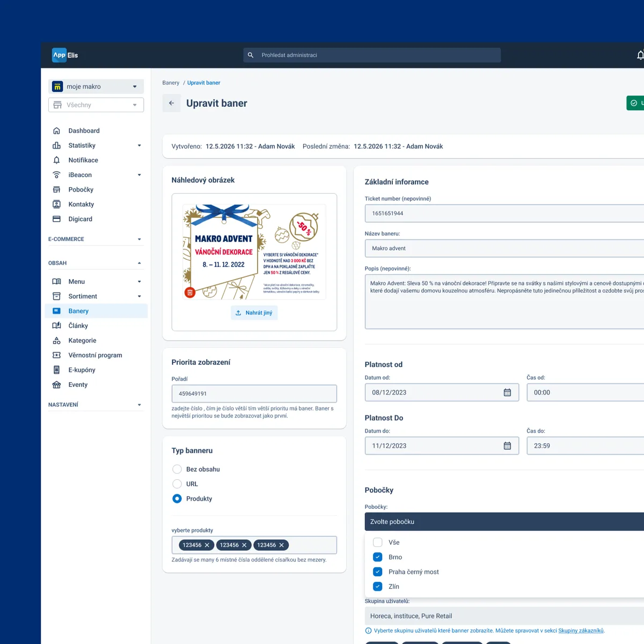Expand the NASTAVENÍ section
The image size is (644, 644).
pos(96,405)
